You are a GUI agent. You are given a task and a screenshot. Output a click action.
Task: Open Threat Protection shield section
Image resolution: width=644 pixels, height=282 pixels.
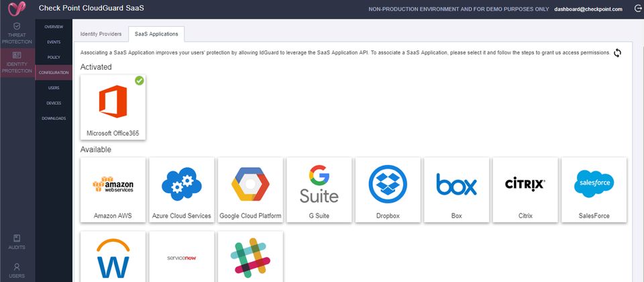tap(17, 34)
